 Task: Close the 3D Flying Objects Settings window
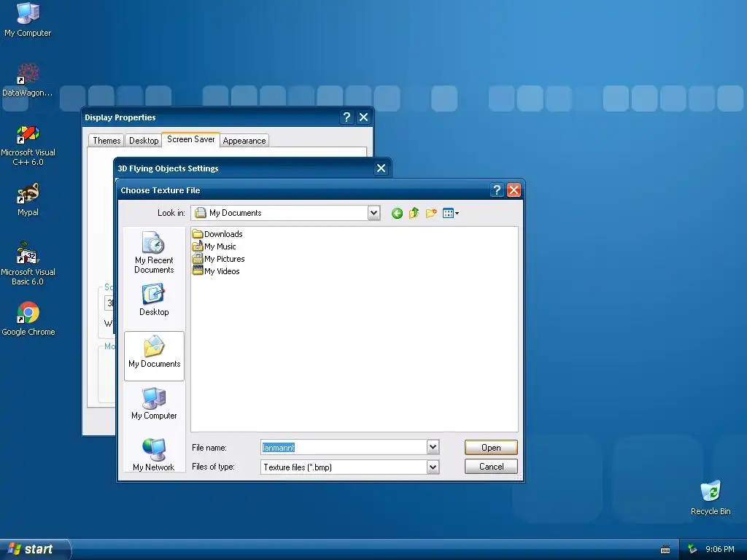381,168
